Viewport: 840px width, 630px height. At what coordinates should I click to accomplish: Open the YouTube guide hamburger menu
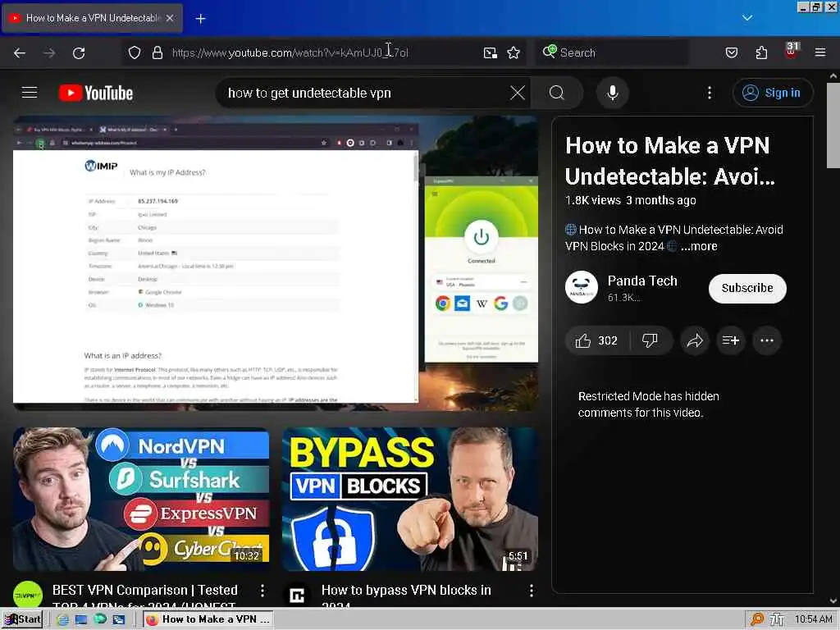click(x=30, y=93)
